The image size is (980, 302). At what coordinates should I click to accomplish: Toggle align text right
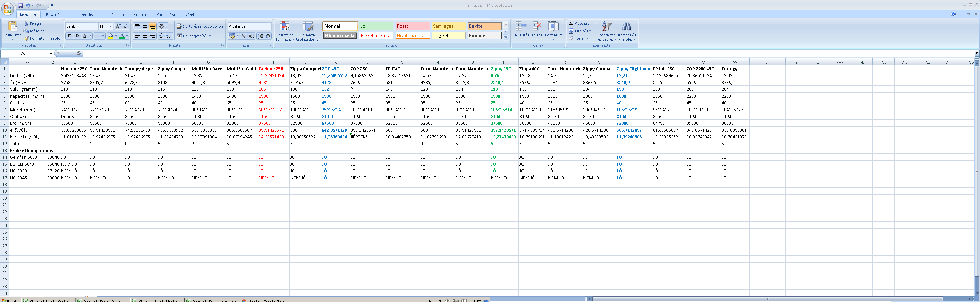(x=152, y=36)
